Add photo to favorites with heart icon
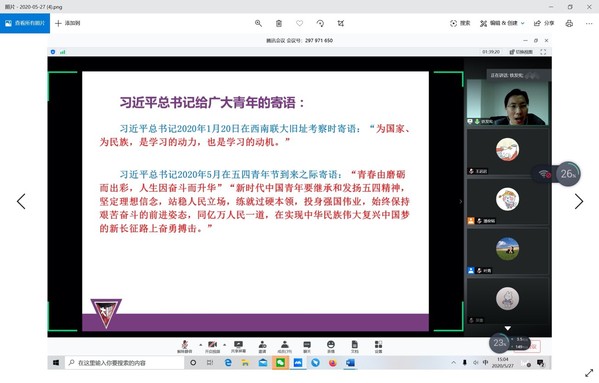Image resolution: width=599 pixels, height=383 pixels. coord(300,23)
